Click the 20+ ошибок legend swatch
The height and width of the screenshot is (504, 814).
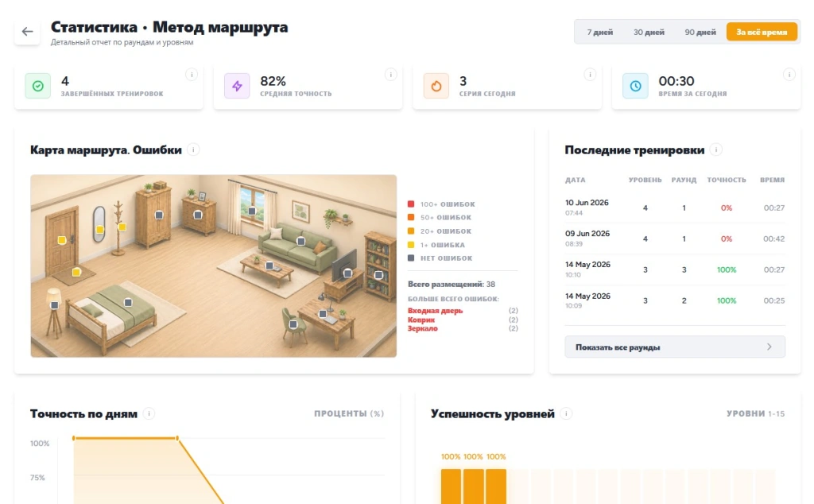411,231
